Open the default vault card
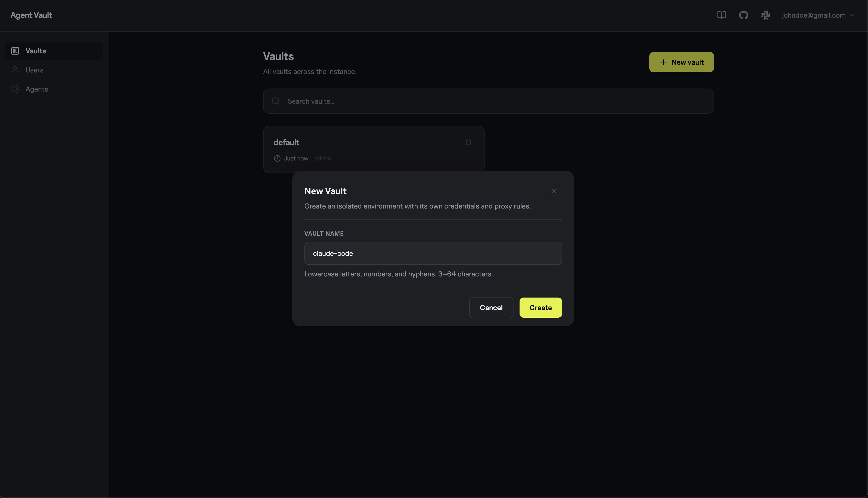The width and height of the screenshot is (868, 498). pyautogui.click(x=374, y=149)
